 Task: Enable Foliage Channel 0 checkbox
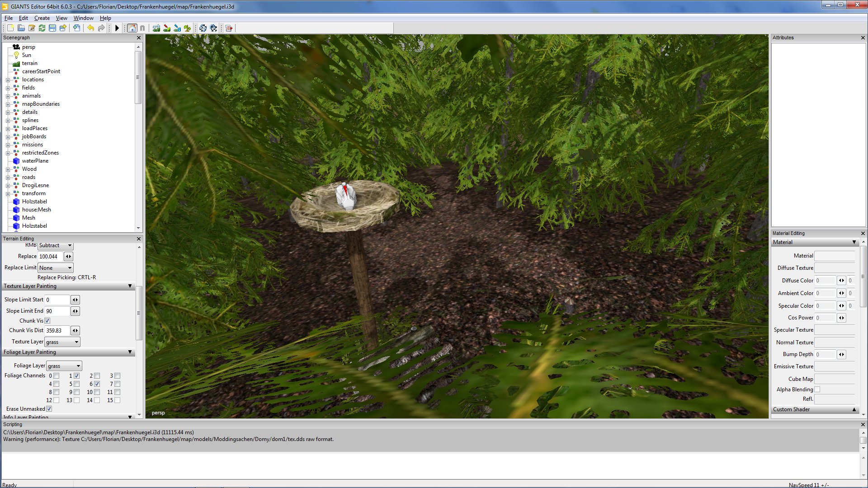57,376
